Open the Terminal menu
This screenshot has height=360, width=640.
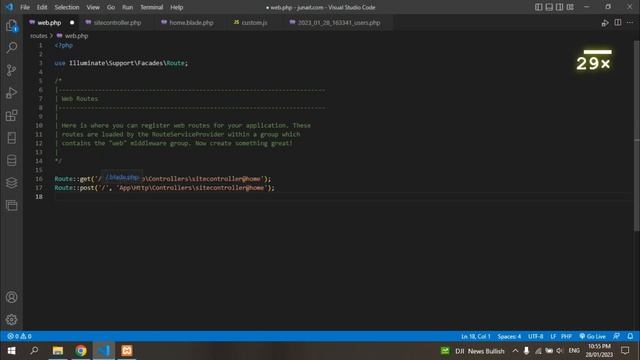(x=151, y=7)
